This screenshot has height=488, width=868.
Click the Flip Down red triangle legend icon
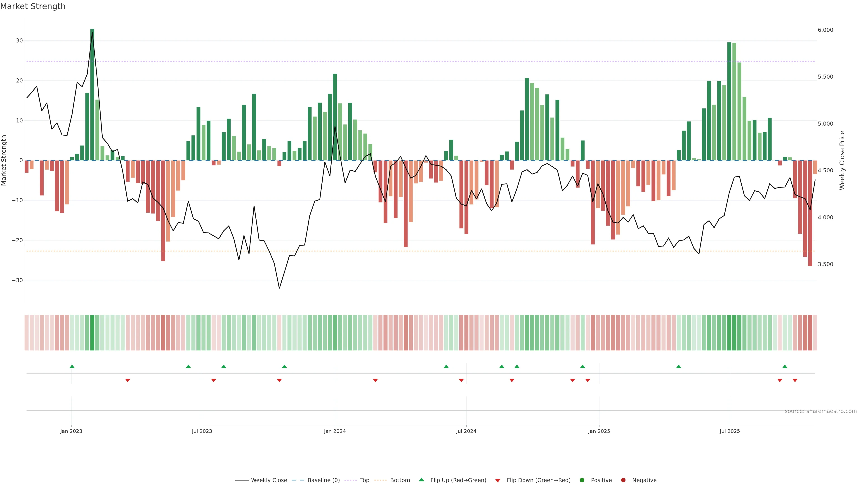498,480
